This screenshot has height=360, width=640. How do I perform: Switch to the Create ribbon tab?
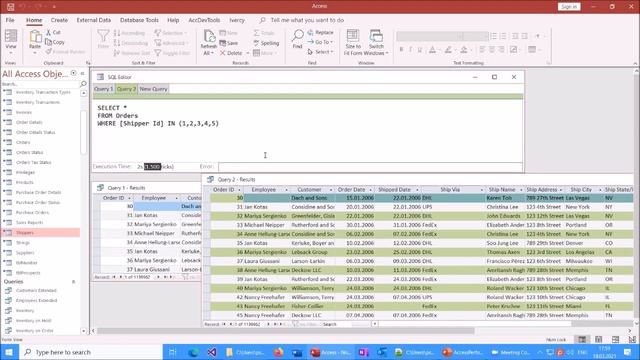[x=59, y=20]
